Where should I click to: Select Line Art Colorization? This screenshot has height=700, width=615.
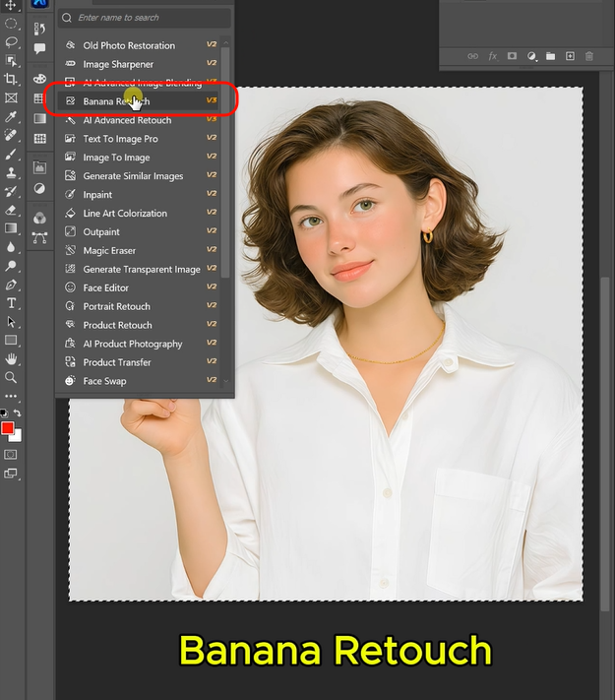click(x=141, y=214)
